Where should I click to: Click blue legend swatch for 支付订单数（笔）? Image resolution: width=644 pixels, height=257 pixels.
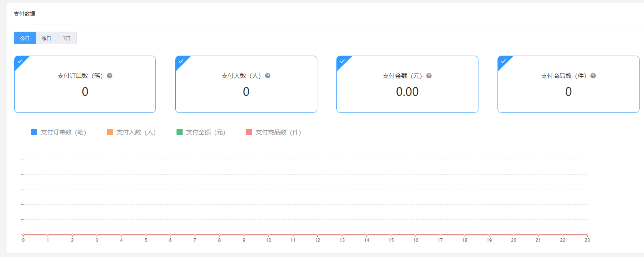click(x=34, y=132)
